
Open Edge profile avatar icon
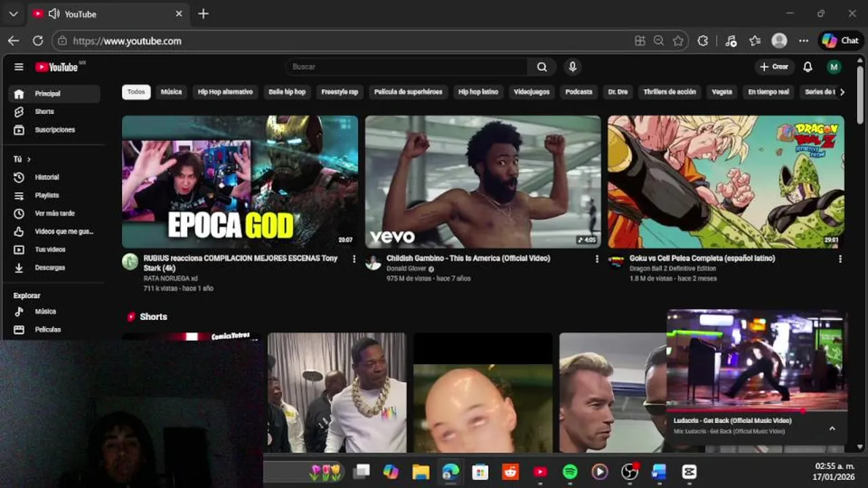779,41
